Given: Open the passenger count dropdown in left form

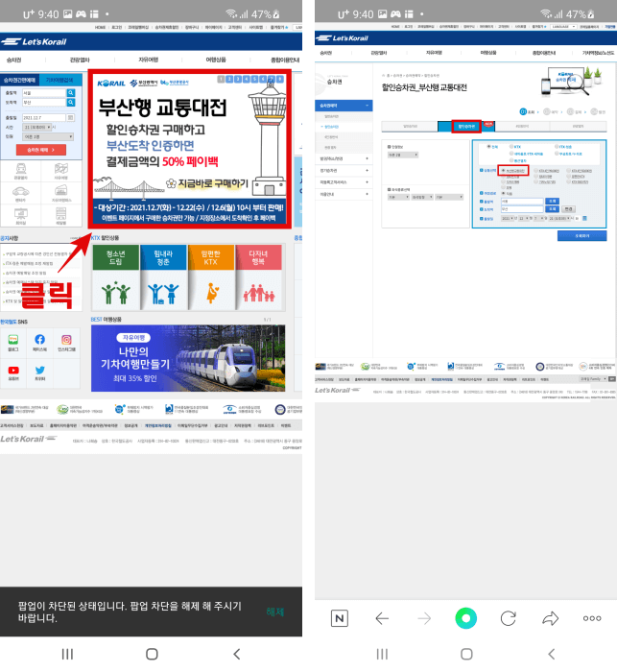Looking at the screenshot, I should 48,136.
